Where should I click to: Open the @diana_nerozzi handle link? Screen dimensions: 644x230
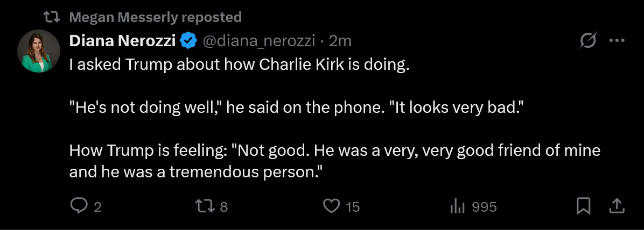(257, 40)
